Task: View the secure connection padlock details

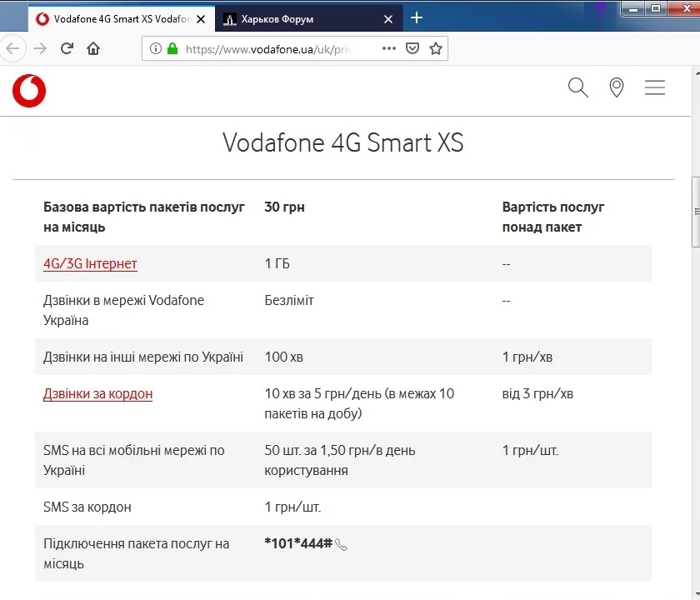Action: 172,48
